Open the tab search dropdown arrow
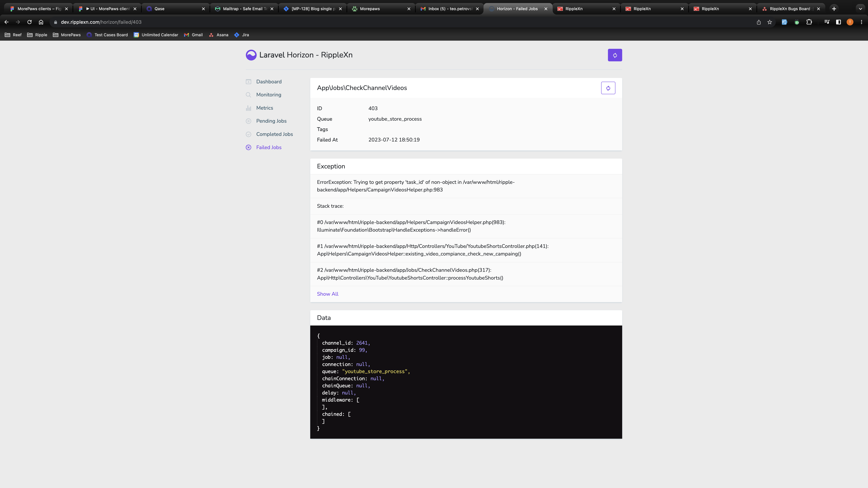The image size is (868, 488). [x=860, y=9]
